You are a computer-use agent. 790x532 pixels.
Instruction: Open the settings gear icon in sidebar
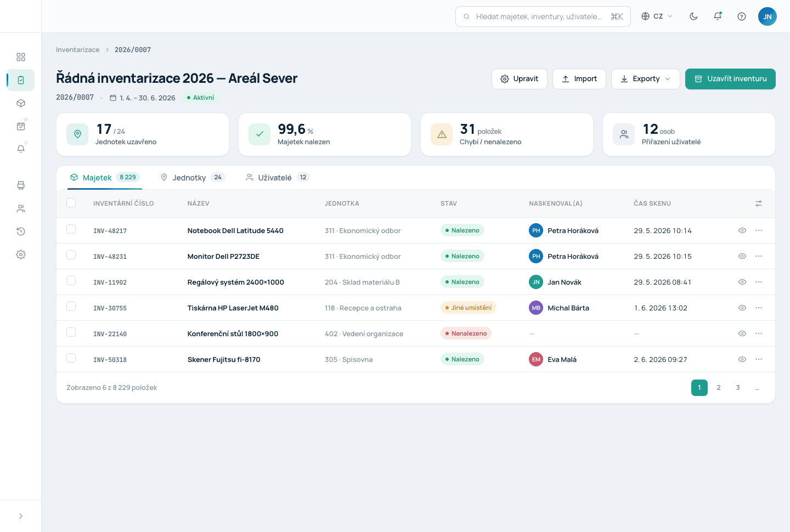click(21, 254)
